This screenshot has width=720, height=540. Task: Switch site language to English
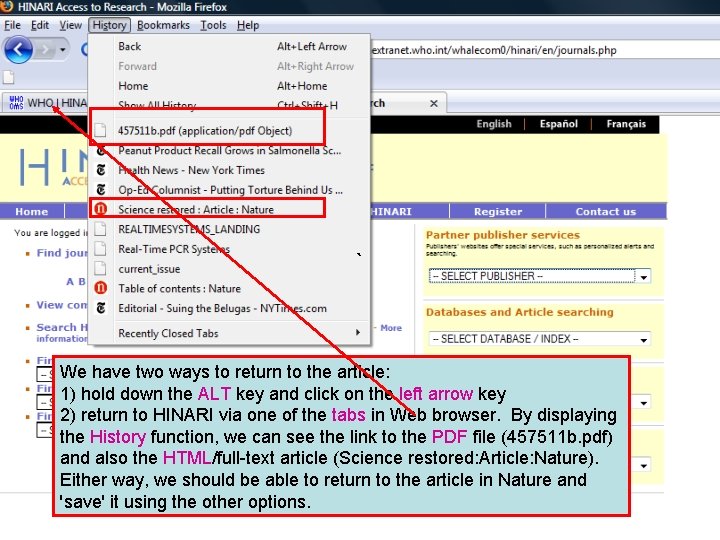click(x=494, y=124)
